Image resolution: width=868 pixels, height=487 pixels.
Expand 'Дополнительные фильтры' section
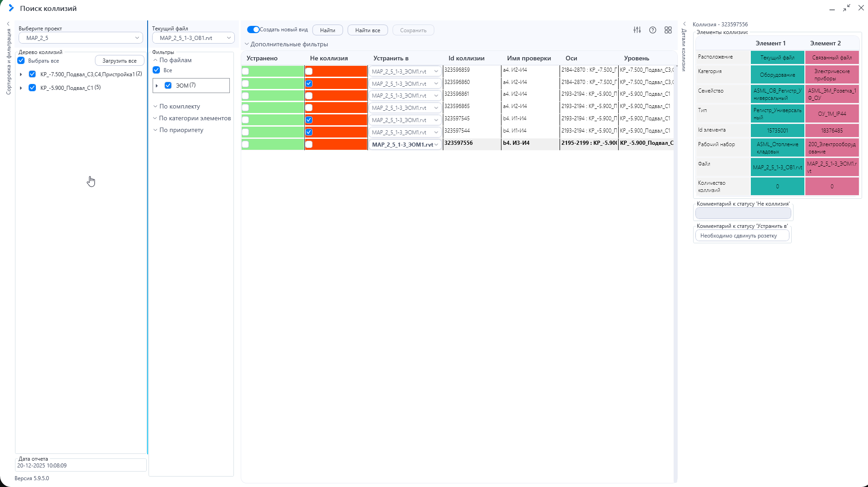(x=286, y=44)
